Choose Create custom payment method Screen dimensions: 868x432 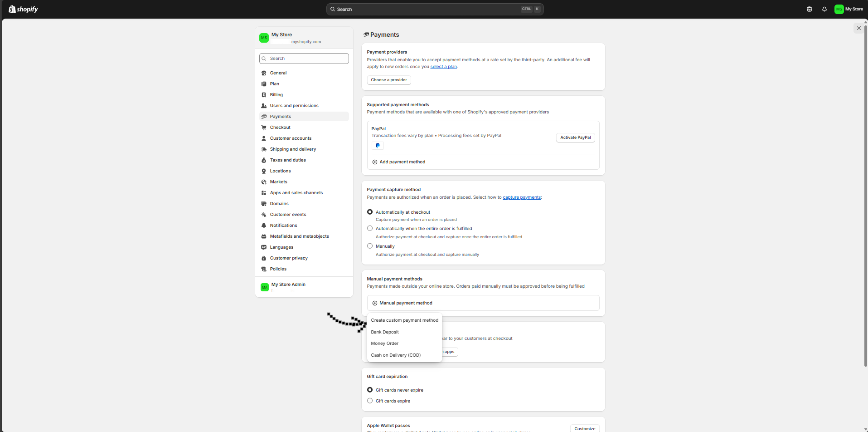tap(404, 320)
